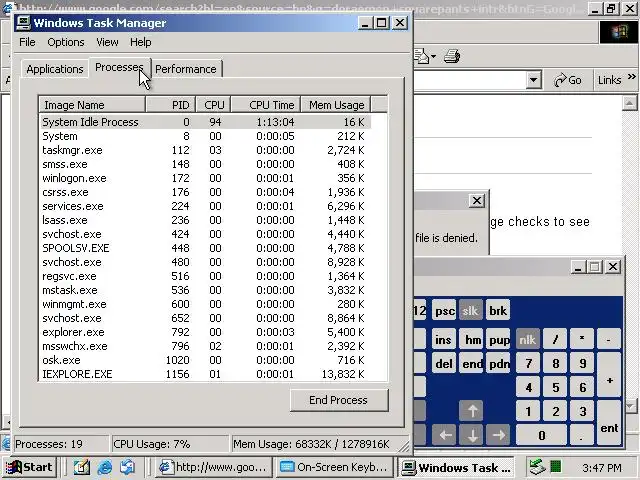Switch to On-Screen Keyboard taskbar button

point(335,467)
